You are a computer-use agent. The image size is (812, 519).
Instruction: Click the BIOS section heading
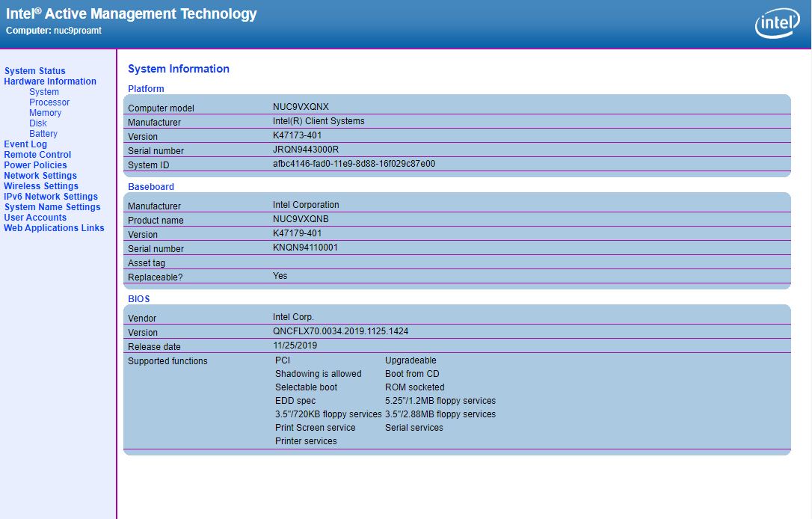click(139, 299)
